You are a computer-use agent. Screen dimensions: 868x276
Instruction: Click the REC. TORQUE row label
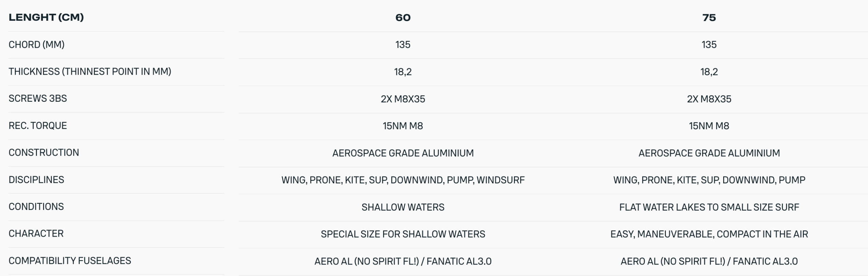pyautogui.click(x=38, y=125)
